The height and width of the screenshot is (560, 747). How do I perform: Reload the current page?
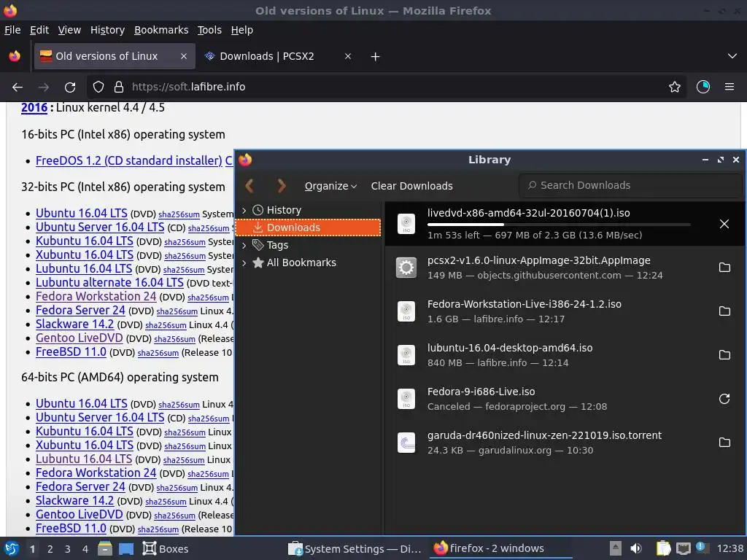70,87
